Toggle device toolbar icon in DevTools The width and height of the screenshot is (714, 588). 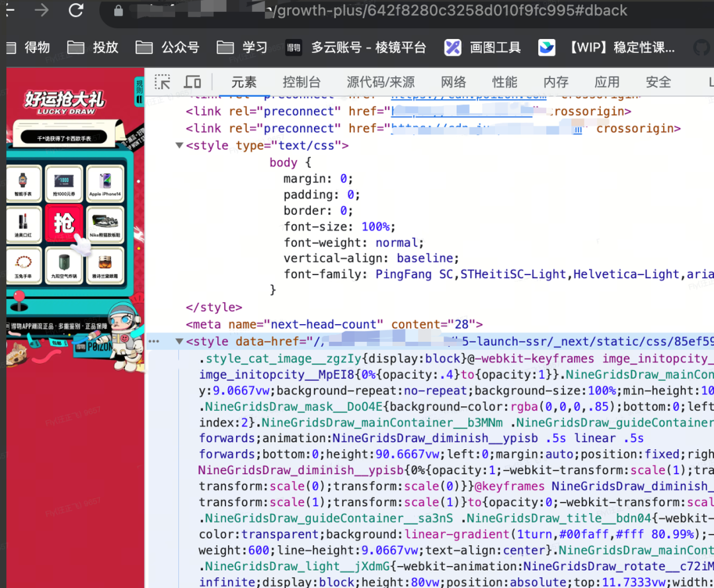[x=192, y=83]
